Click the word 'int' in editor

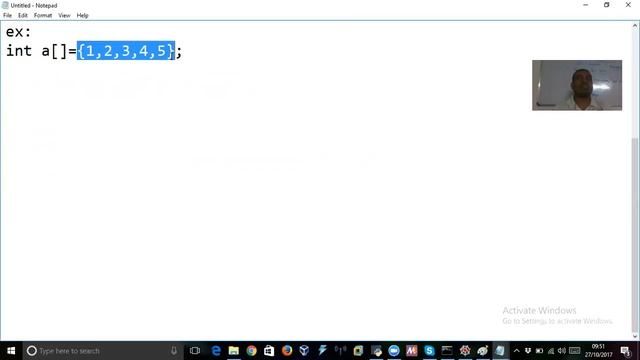coord(19,51)
